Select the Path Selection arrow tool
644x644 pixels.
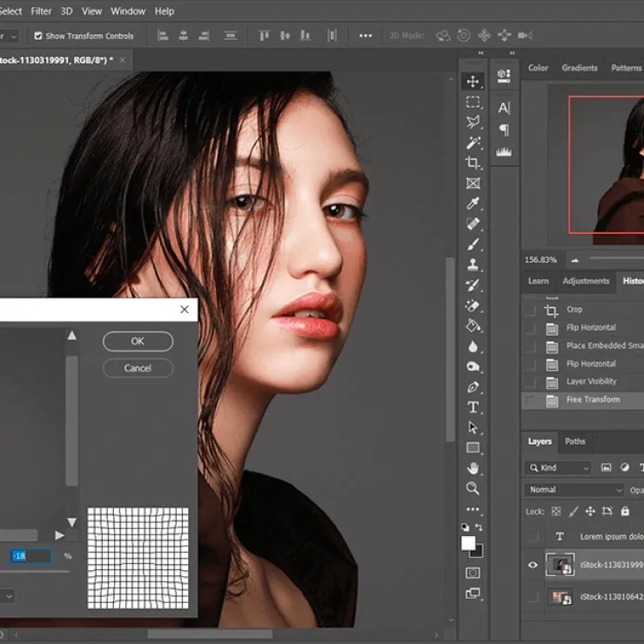(473, 427)
